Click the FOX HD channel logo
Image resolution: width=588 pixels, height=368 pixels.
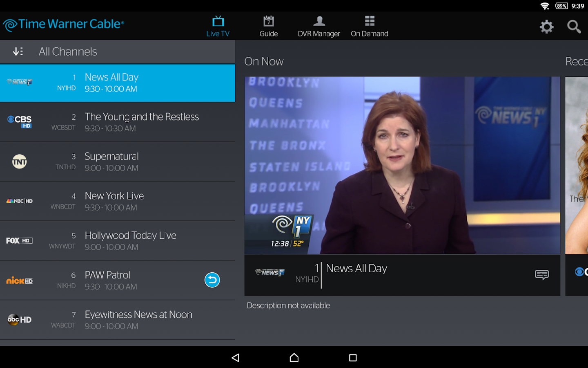(19, 241)
